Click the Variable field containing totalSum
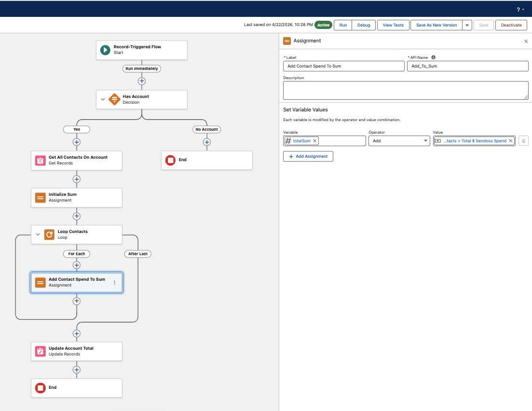This screenshot has height=411, width=532. 324,141
